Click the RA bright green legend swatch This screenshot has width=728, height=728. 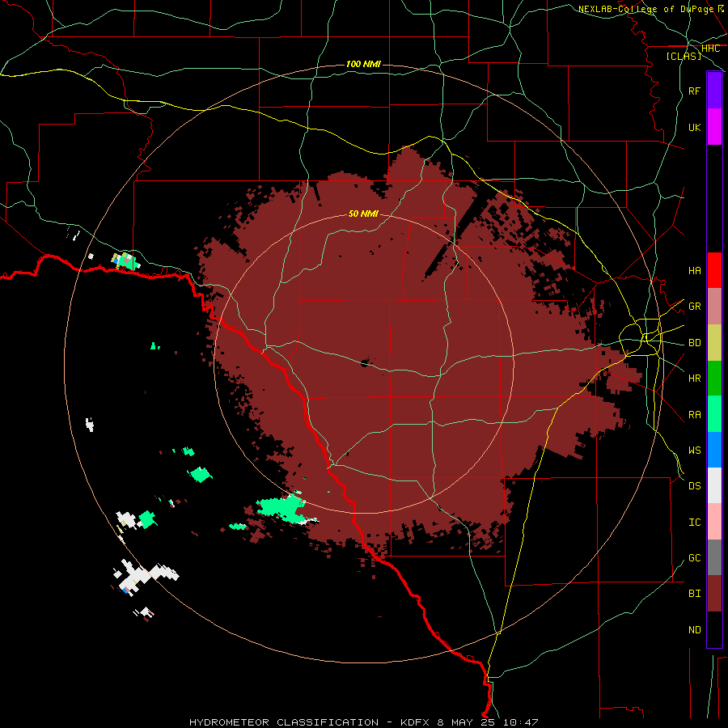(x=714, y=414)
